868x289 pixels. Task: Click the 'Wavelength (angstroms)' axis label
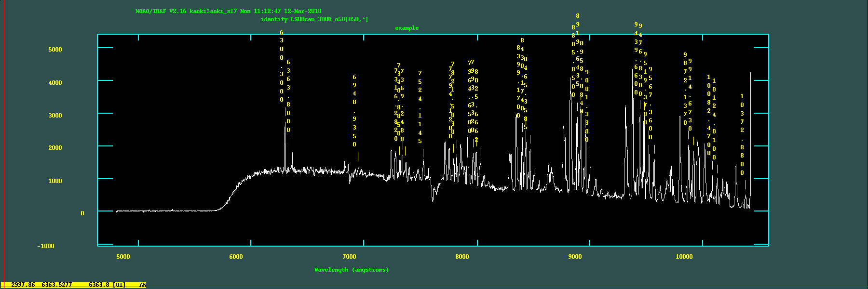click(x=352, y=270)
